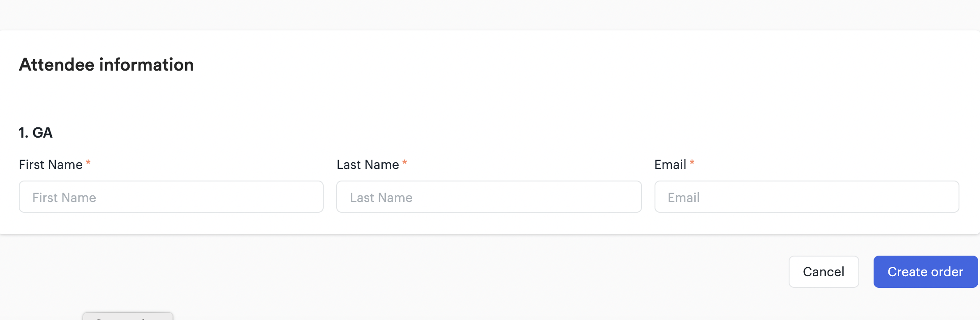Screen dimensions: 980x320
Task: Click the required asterisk beside Email
Action: (x=692, y=163)
